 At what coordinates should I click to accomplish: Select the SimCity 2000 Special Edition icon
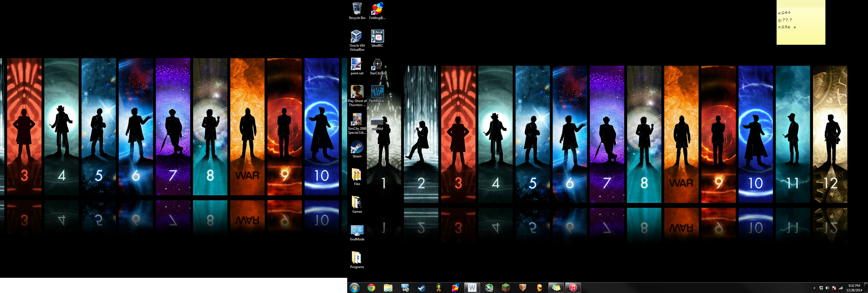pyautogui.click(x=357, y=123)
